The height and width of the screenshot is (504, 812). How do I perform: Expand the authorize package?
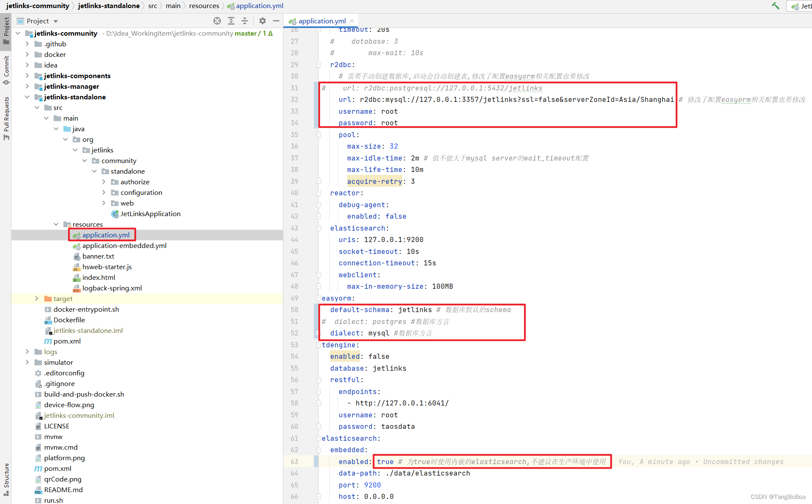click(x=104, y=182)
